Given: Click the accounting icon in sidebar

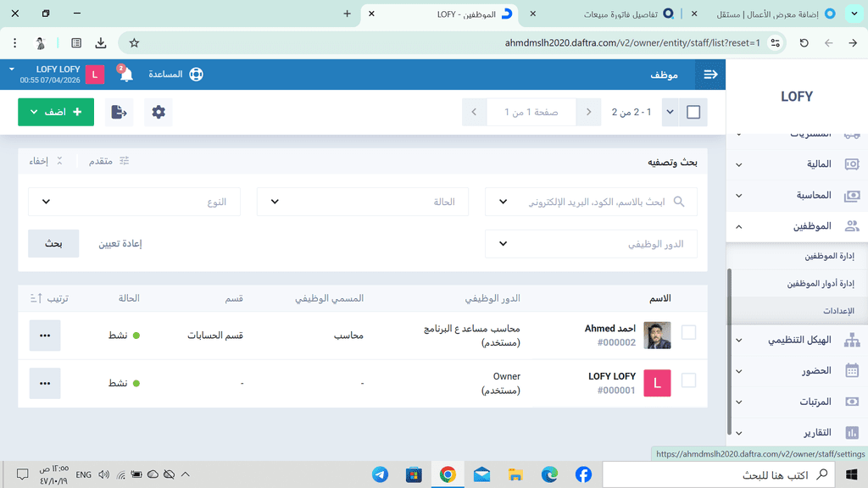Looking at the screenshot, I should [x=852, y=196].
